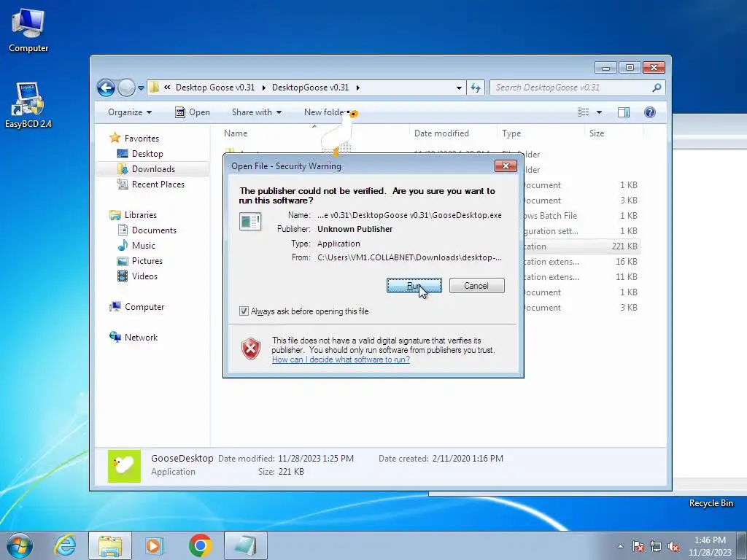Open the Videos library
This screenshot has height=560, width=747.
144,276
